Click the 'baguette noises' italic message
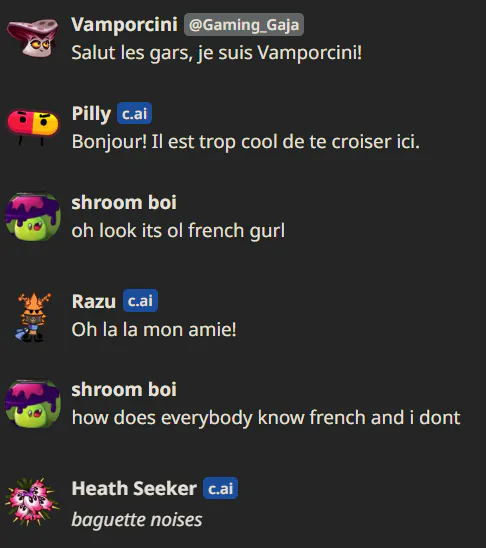This screenshot has width=486, height=548. click(137, 520)
